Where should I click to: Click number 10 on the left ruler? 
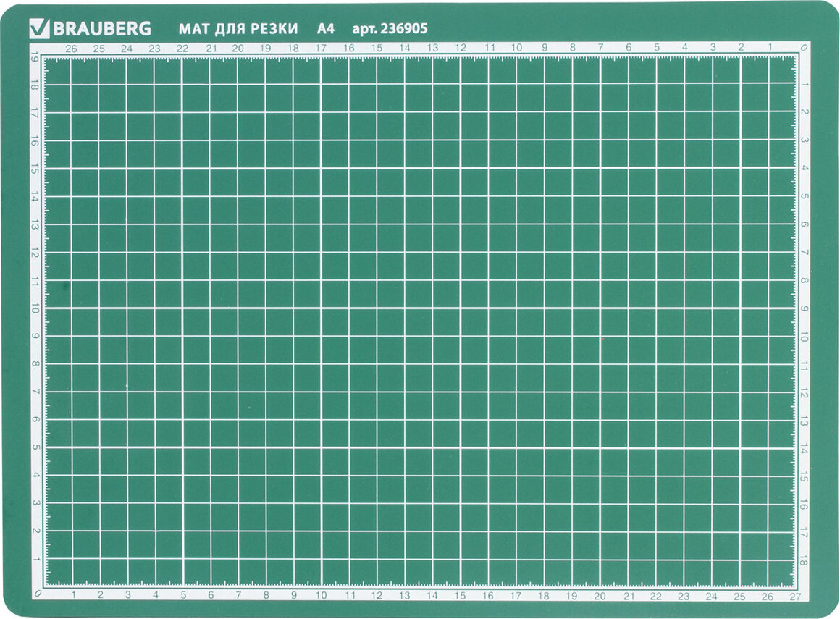[x=35, y=308]
